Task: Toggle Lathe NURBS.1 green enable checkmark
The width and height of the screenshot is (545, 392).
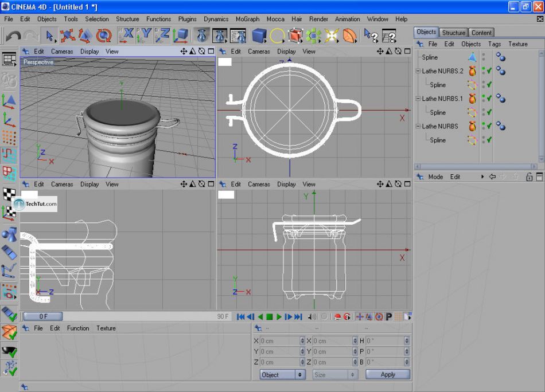Action: pos(489,99)
